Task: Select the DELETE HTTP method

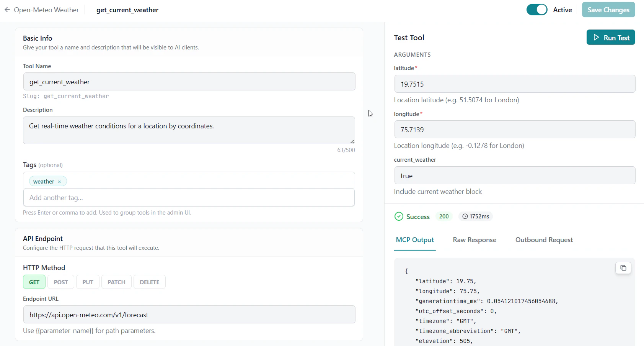Action: 149,282
